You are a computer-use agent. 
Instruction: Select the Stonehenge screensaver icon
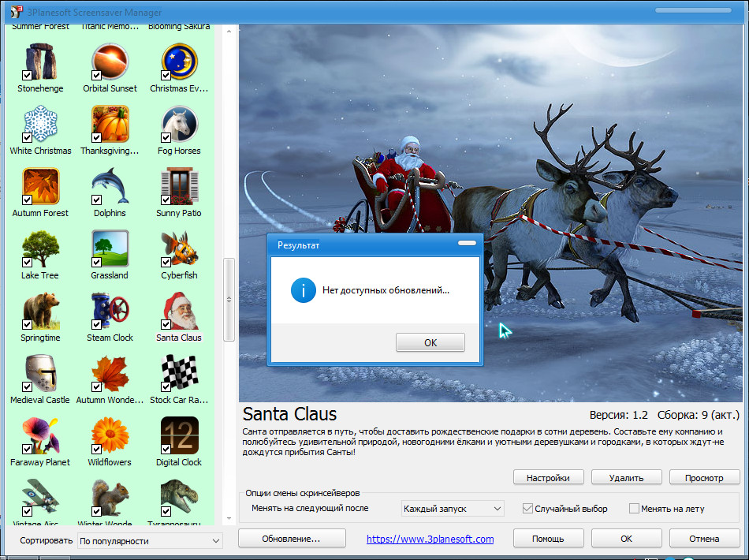pos(40,62)
